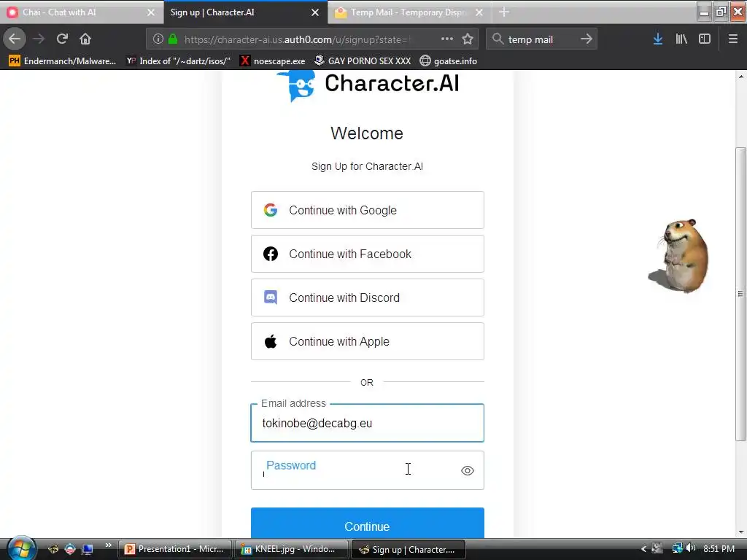Open the Endermanch/Malware bookmark
747x560 pixels.
(x=63, y=61)
